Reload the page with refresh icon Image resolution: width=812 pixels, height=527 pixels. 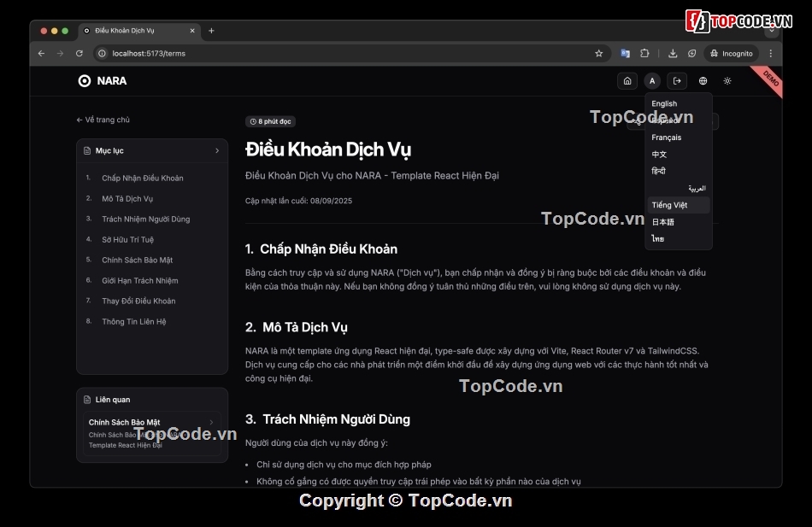pyautogui.click(x=79, y=53)
